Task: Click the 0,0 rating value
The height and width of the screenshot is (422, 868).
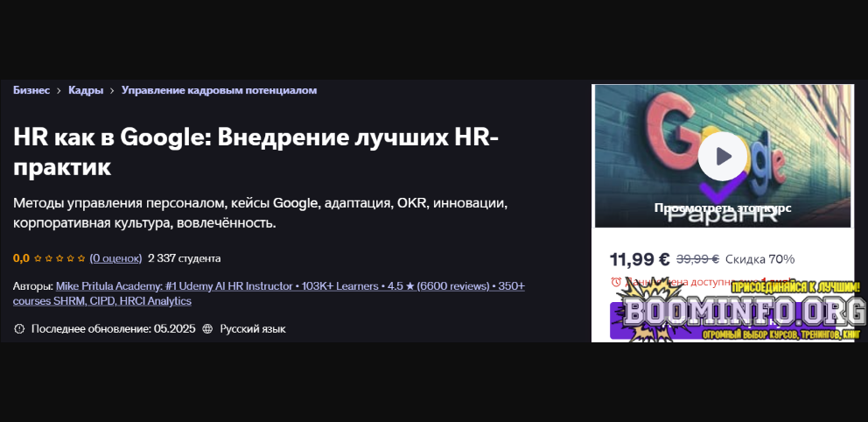Action: [x=21, y=258]
